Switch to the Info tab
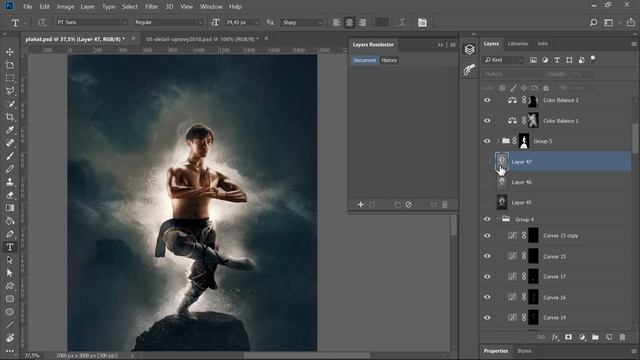Viewport: 640px width, 360px height. click(x=542, y=44)
